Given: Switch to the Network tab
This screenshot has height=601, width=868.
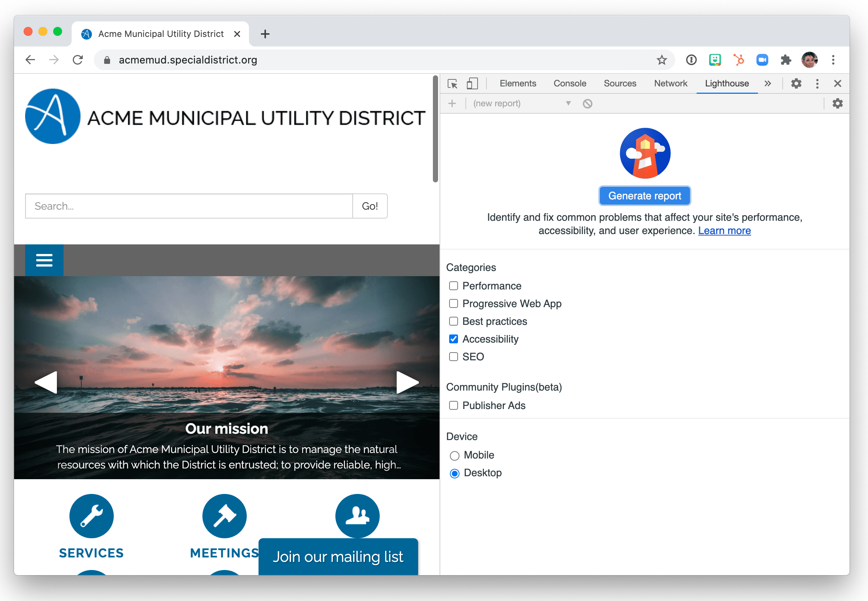Looking at the screenshot, I should click(x=671, y=83).
